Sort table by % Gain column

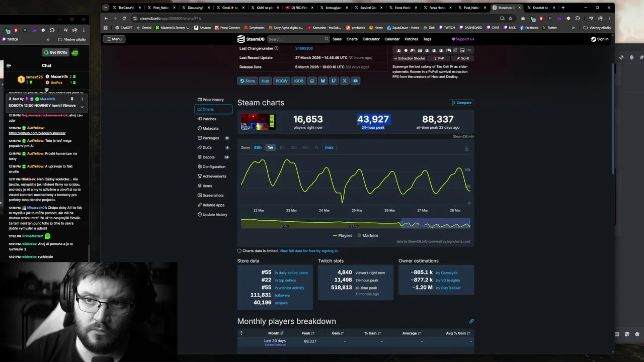click(x=373, y=333)
